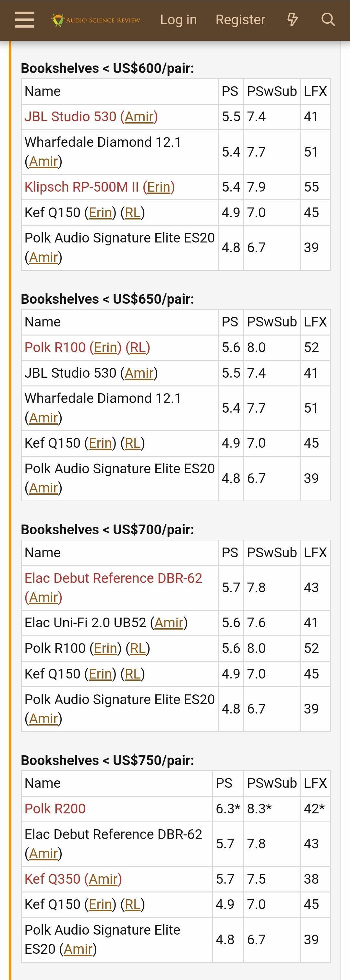350x980 pixels.
Task: Open Erin's Kef Q150 review under $750
Action: [100, 904]
